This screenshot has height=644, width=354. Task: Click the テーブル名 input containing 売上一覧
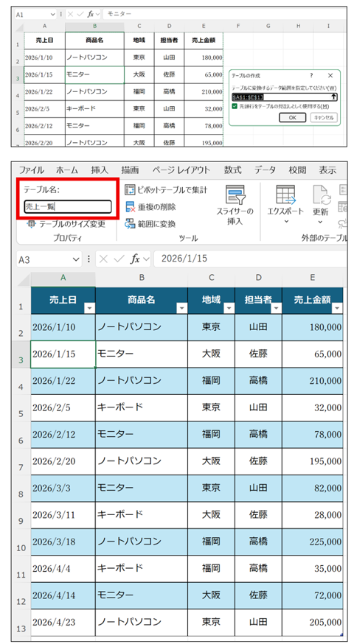tap(67, 206)
